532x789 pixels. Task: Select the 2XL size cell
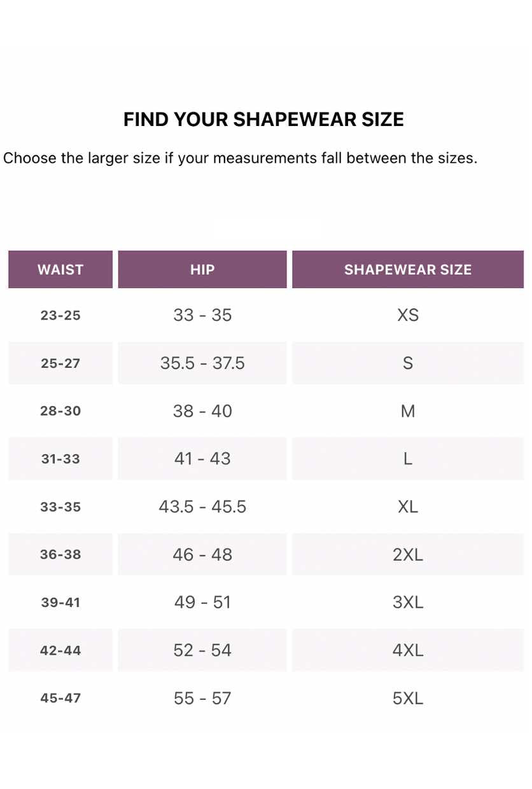click(x=408, y=554)
